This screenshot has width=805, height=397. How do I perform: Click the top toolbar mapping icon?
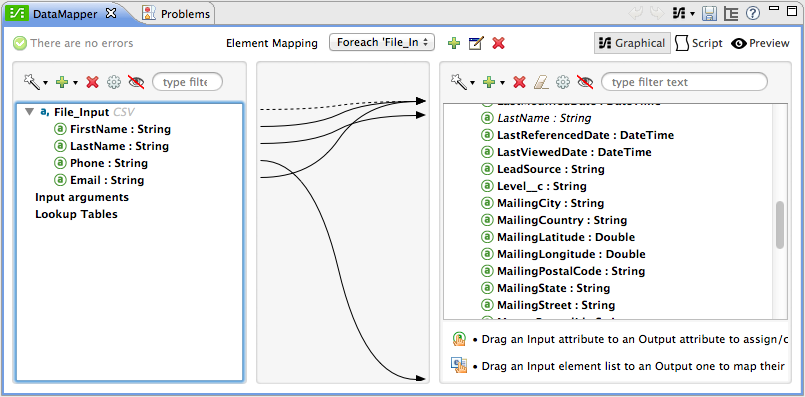coord(679,13)
